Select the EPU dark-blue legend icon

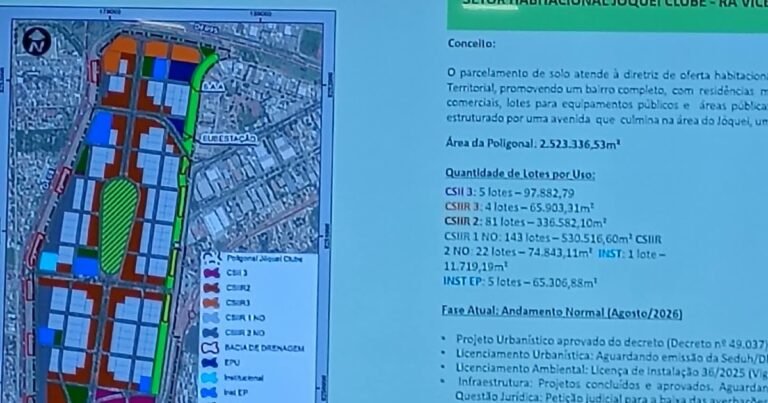[x=210, y=363]
